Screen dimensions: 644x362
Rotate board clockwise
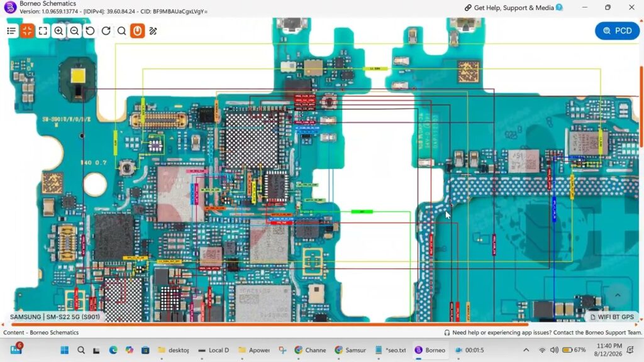coord(106,31)
